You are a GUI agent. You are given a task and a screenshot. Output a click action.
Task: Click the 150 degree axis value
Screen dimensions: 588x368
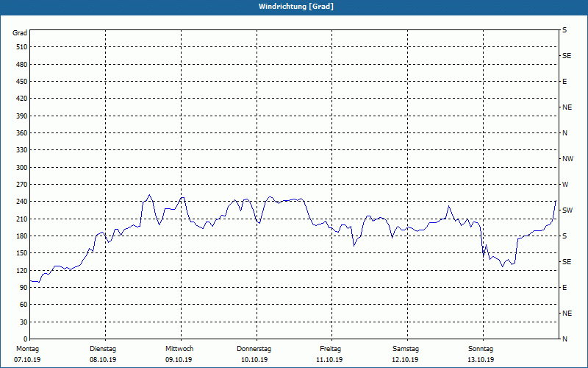click(22, 253)
